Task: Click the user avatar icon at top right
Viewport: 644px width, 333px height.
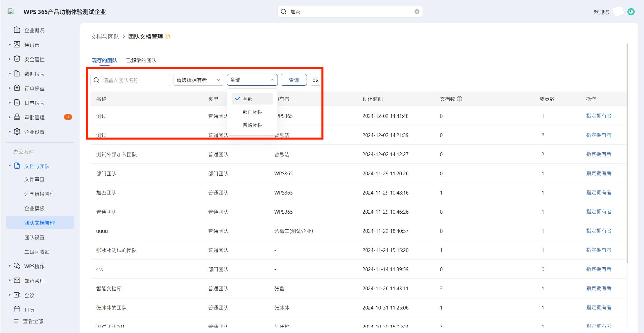Action: 631,12
